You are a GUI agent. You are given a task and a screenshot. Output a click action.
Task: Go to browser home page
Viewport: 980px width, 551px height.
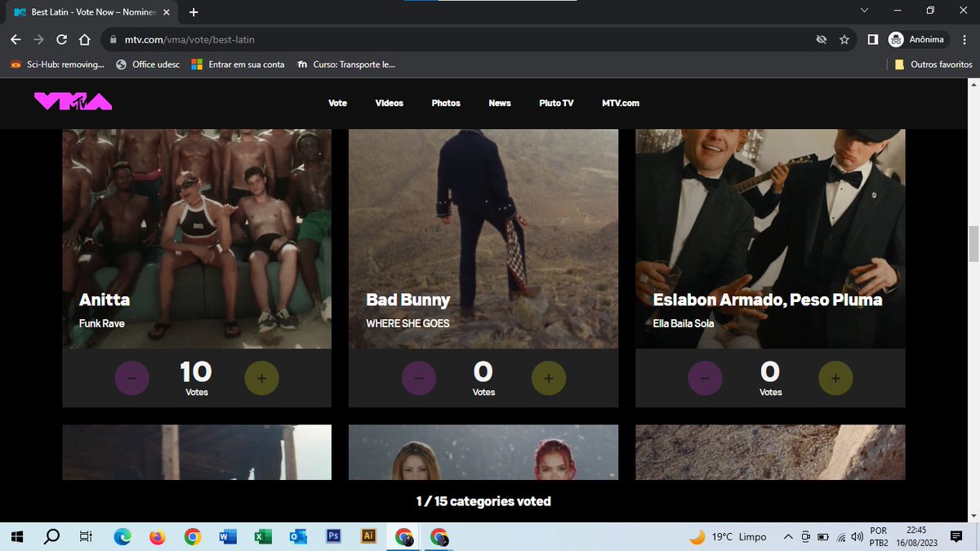click(x=84, y=39)
